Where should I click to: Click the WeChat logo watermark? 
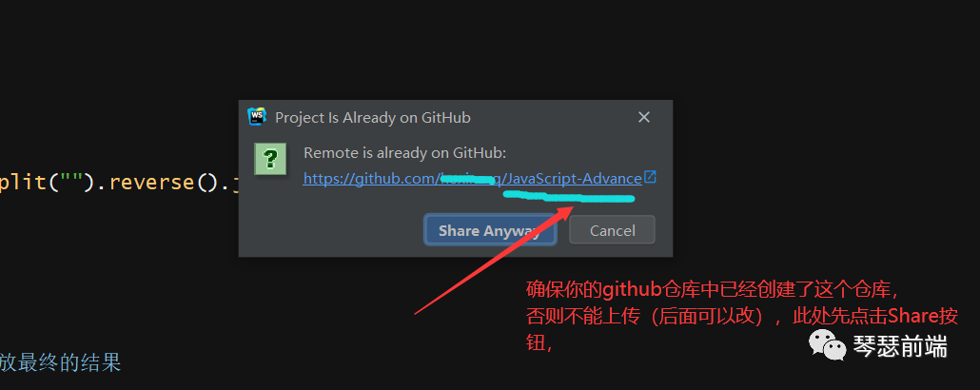(x=828, y=345)
